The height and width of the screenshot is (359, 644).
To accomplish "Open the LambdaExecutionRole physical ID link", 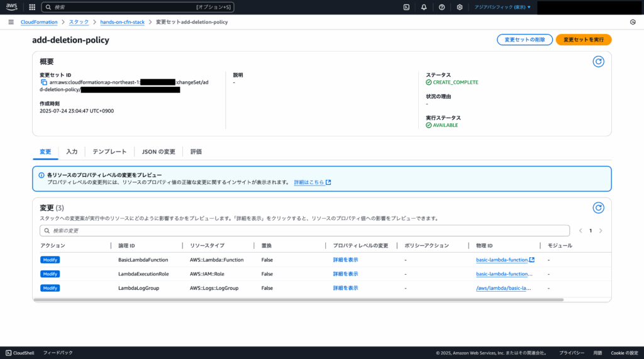I will pyautogui.click(x=504, y=274).
